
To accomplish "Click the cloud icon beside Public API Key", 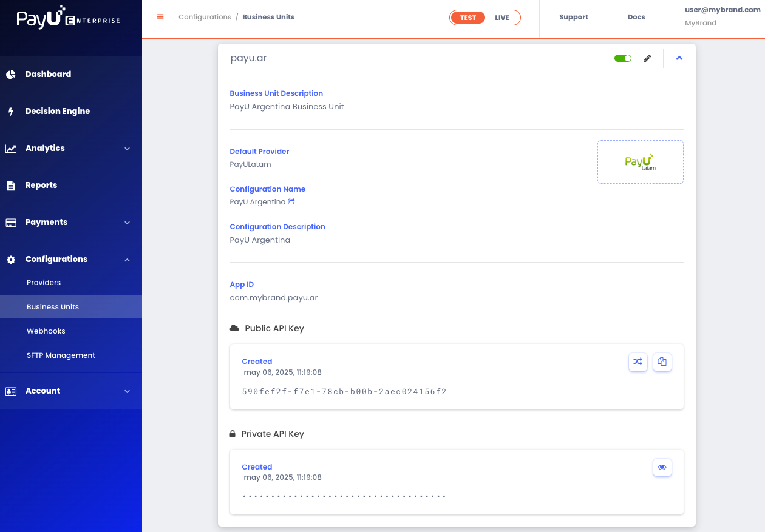I will 234,328.
